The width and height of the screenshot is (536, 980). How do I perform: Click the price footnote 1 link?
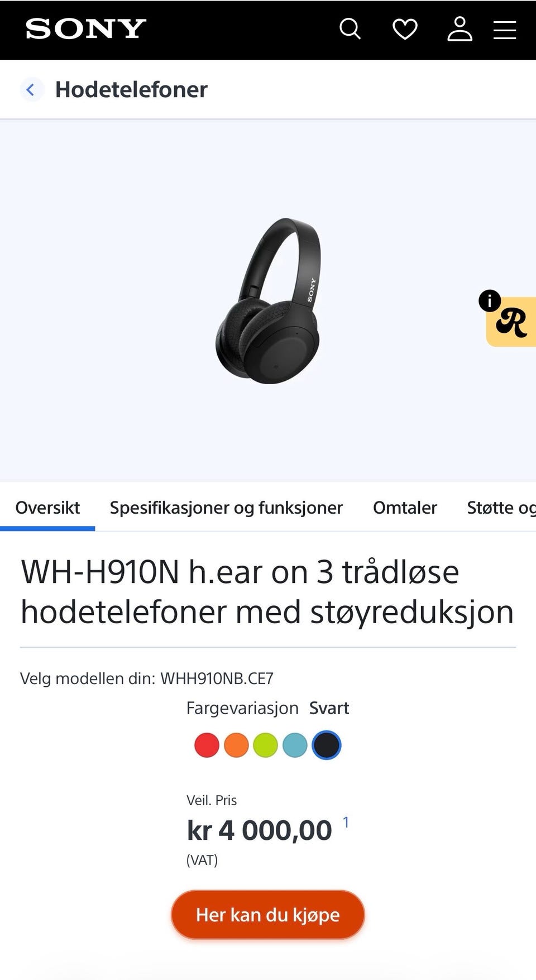(x=346, y=822)
